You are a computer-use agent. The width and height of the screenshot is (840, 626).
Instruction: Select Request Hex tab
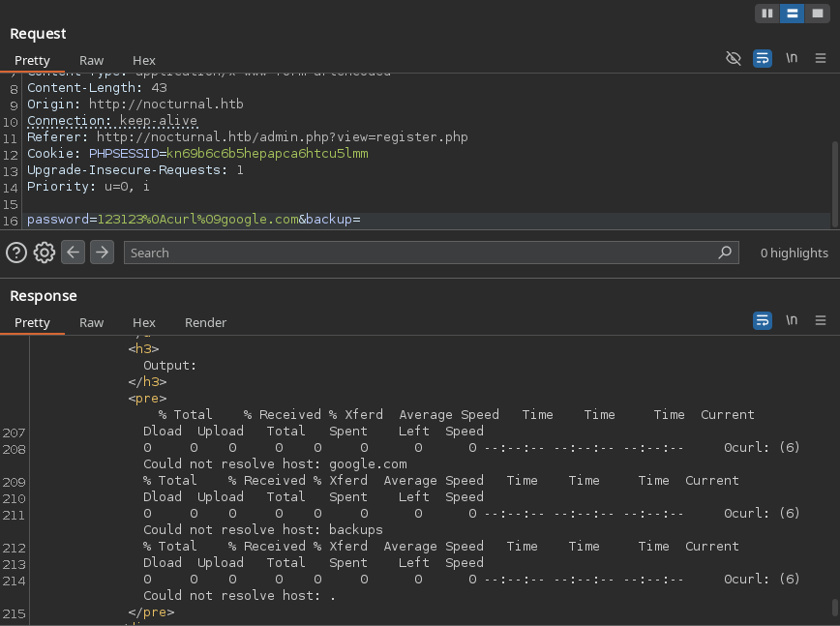(x=144, y=61)
